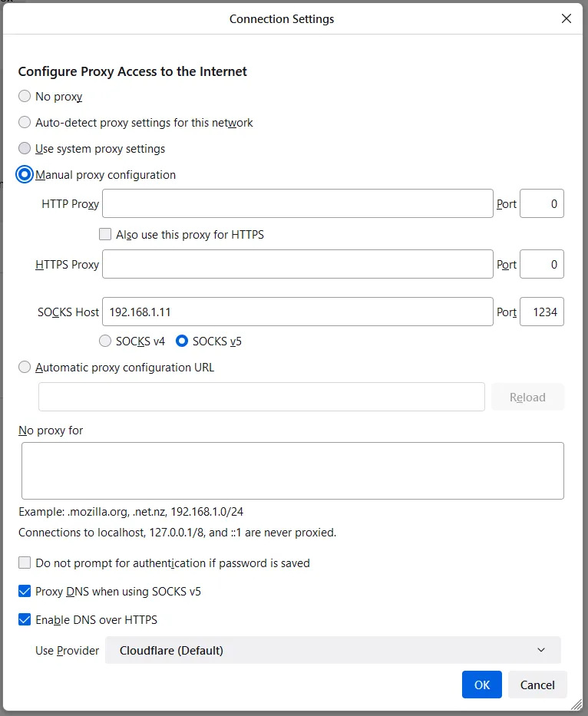
Task: Click the No proxy for text area
Action: [x=292, y=470]
